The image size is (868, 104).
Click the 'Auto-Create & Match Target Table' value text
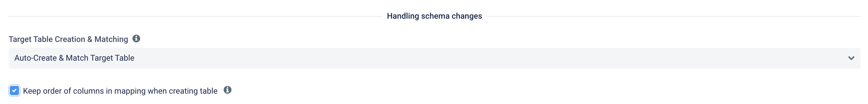(x=74, y=58)
